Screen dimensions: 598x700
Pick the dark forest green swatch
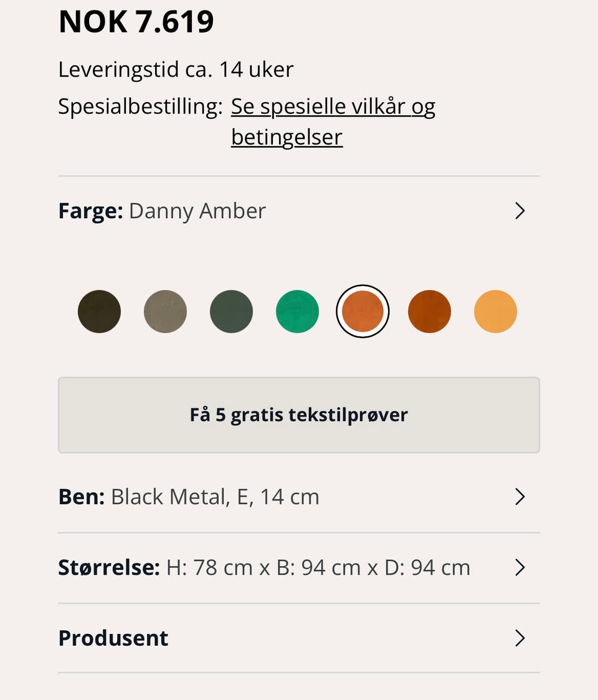click(231, 311)
